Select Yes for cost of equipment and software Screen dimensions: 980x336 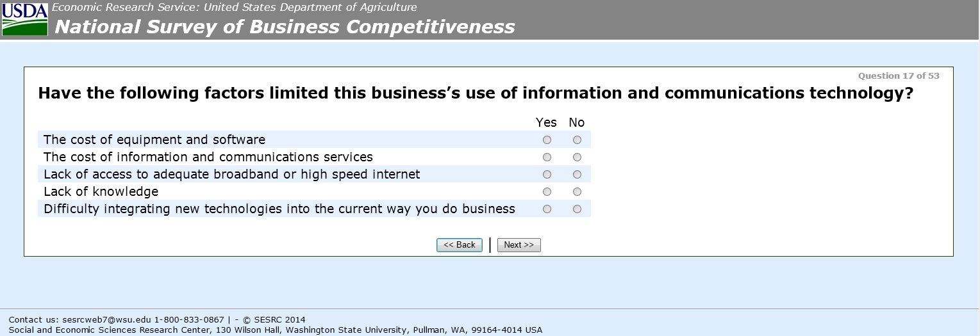pos(547,140)
